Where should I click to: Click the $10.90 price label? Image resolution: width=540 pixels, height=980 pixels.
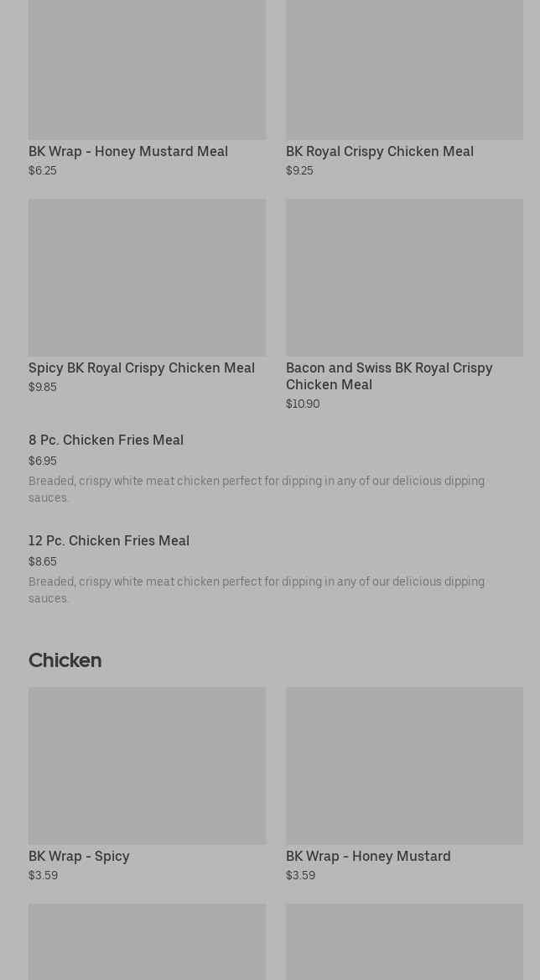click(303, 404)
